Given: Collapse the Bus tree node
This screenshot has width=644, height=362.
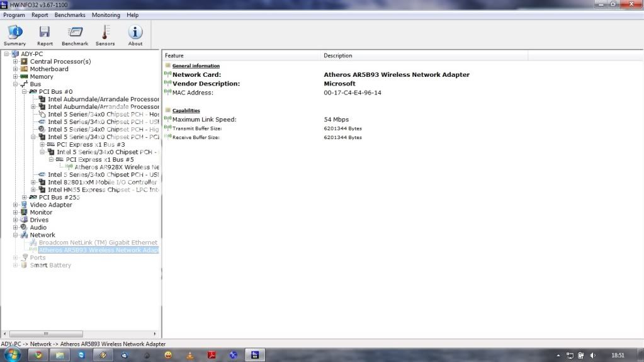Looking at the screenshot, I should 16,84.
